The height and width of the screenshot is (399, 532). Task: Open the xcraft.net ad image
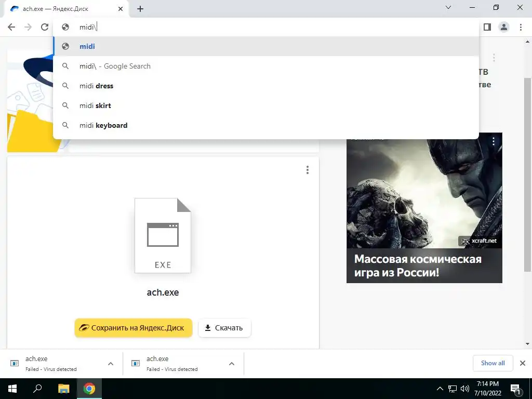point(424,193)
